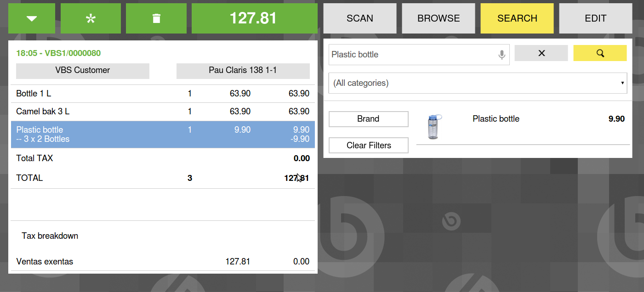Click Clear Filters button
The height and width of the screenshot is (292, 644).
(368, 146)
